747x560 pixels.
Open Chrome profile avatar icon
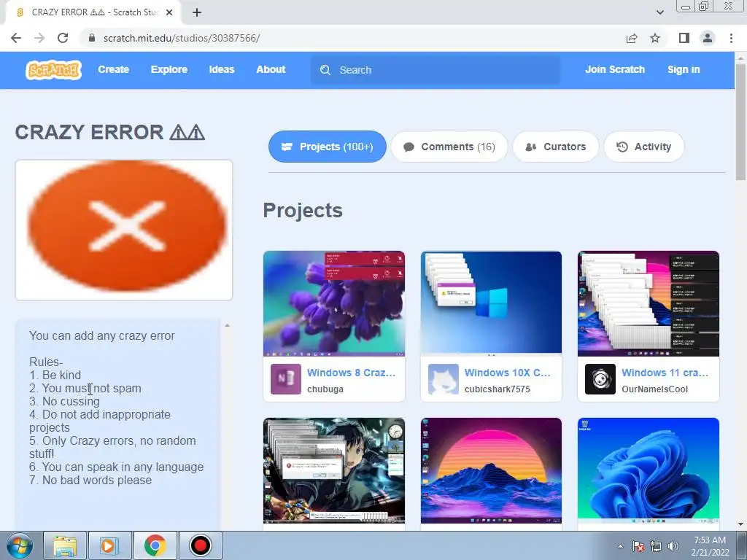pos(708,38)
